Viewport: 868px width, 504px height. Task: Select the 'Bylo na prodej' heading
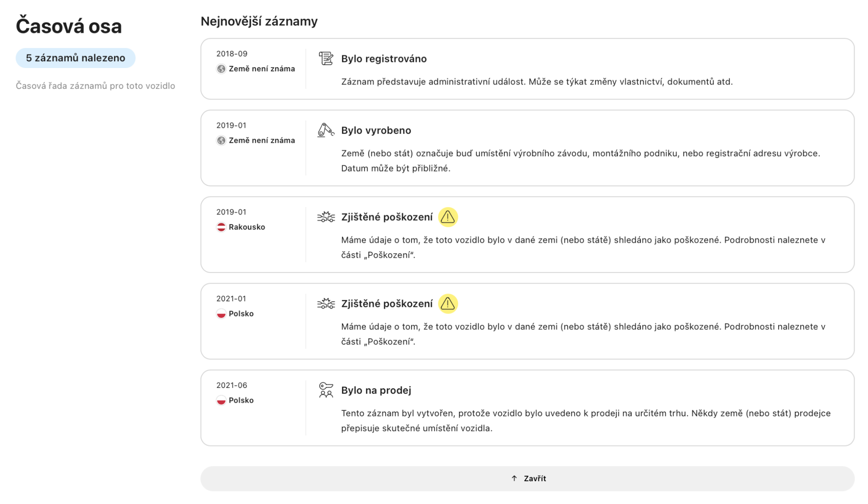pyautogui.click(x=376, y=390)
